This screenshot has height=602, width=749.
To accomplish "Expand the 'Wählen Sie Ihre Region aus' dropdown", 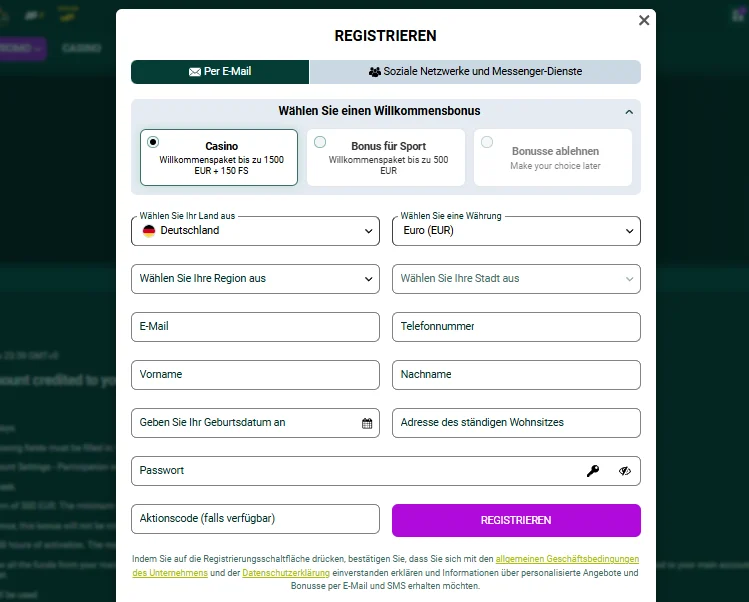I will click(x=255, y=279).
